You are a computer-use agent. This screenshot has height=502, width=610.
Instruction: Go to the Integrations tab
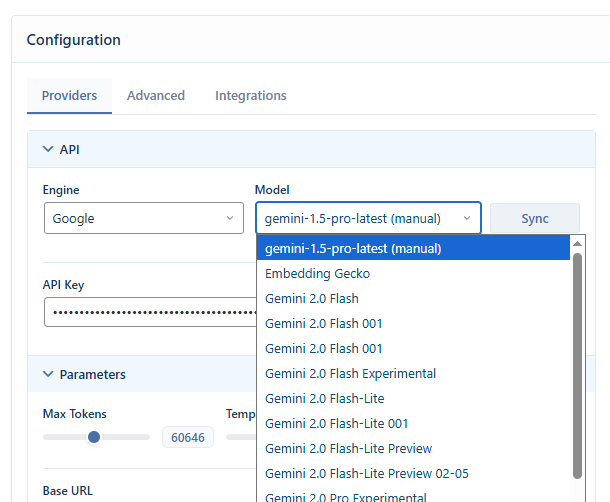tap(250, 96)
